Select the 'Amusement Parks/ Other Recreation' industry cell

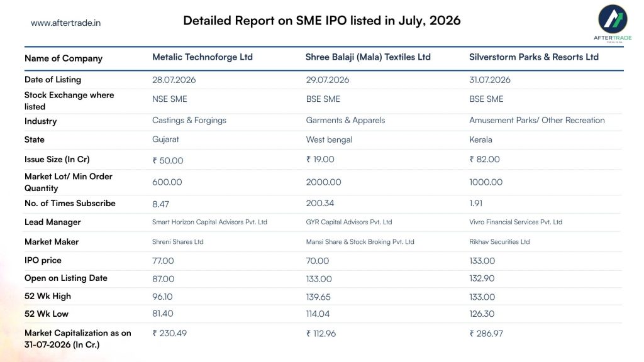pyautogui.click(x=537, y=120)
